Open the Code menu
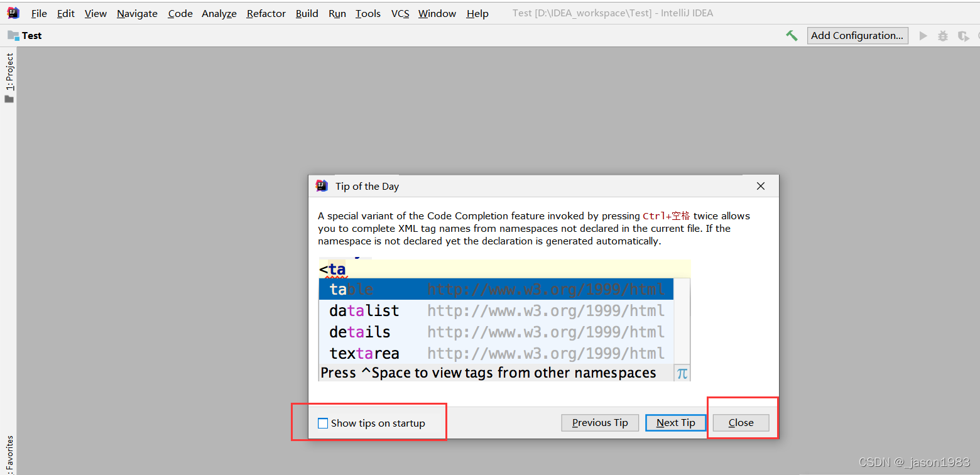Image resolution: width=980 pixels, height=475 pixels. [x=180, y=13]
